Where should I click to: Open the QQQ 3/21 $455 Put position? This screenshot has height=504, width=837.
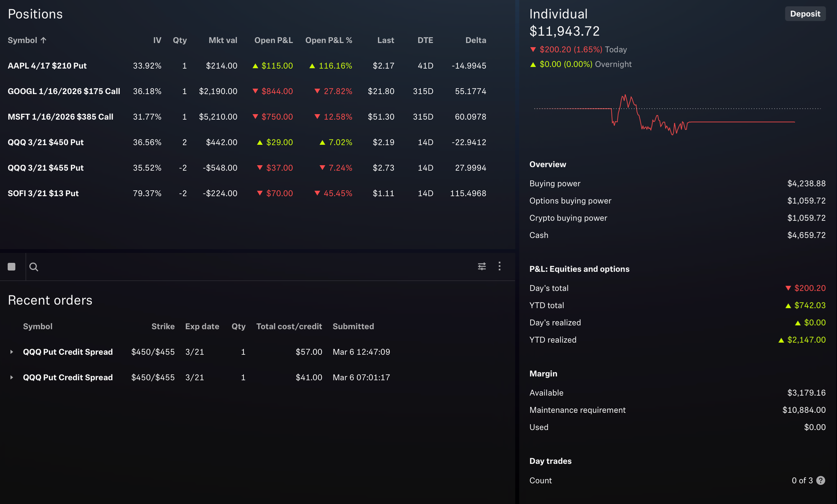pyautogui.click(x=46, y=168)
